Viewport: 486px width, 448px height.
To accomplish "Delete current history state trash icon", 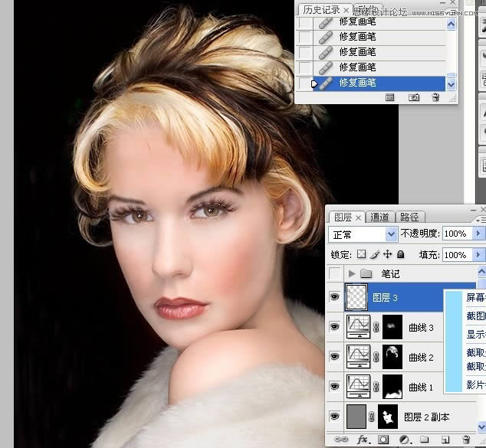I will 435,97.
